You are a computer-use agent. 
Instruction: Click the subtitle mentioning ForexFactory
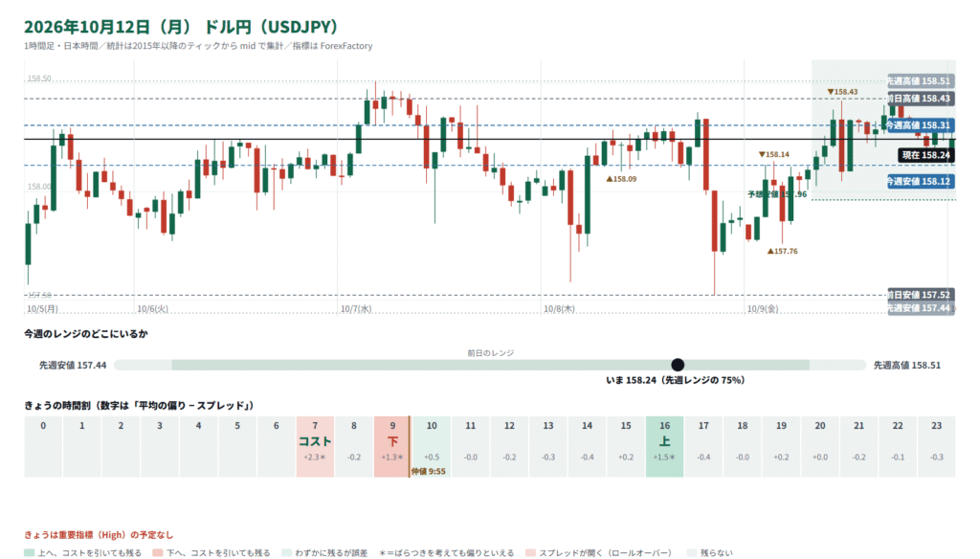[x=198, y=46]
